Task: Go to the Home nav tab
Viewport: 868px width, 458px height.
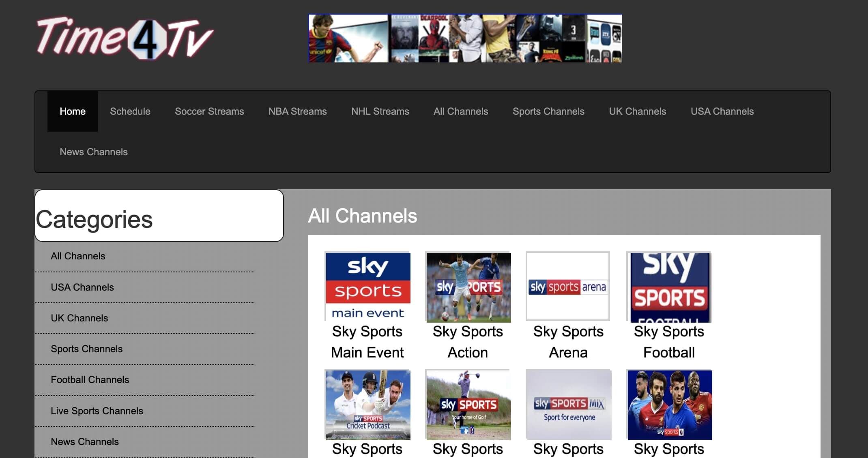Action: point(73,111)
